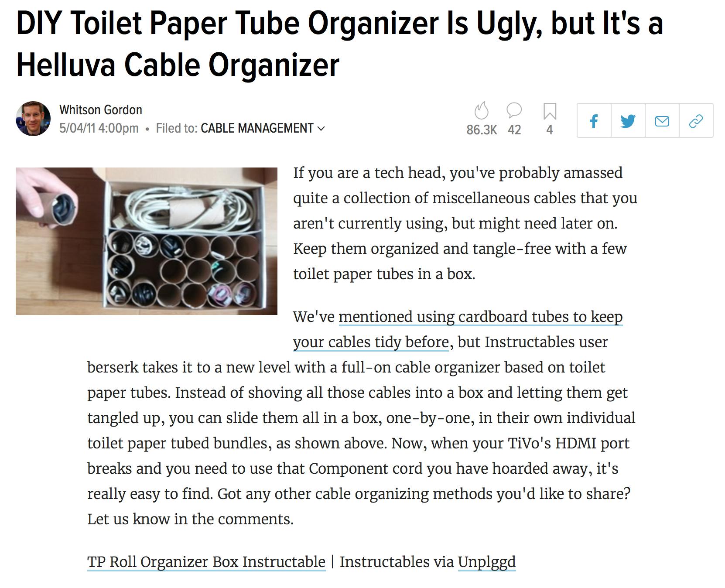Copy article link with chain icon
725x588 pixels.
tap(696, 121)
